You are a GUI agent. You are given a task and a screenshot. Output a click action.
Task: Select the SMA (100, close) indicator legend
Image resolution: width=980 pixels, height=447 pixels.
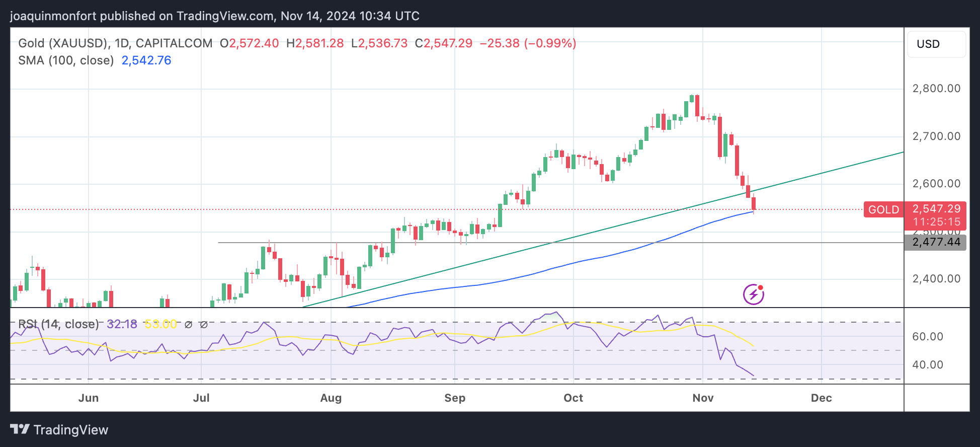click(66, 60)
